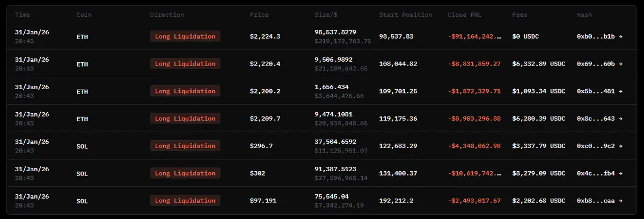Click the Price column header
The width and height of the screenshot is (644, 219).
coord(259,15)
